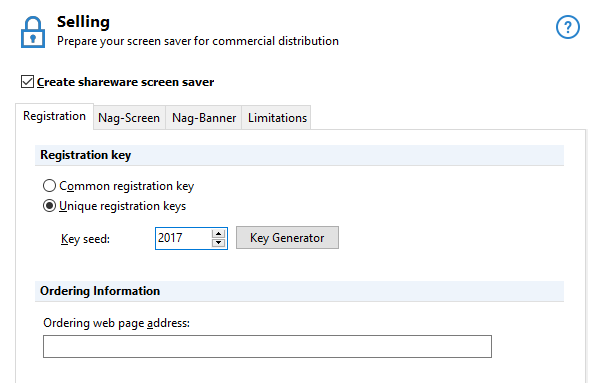Decrease key seed with down arrow

218,243
